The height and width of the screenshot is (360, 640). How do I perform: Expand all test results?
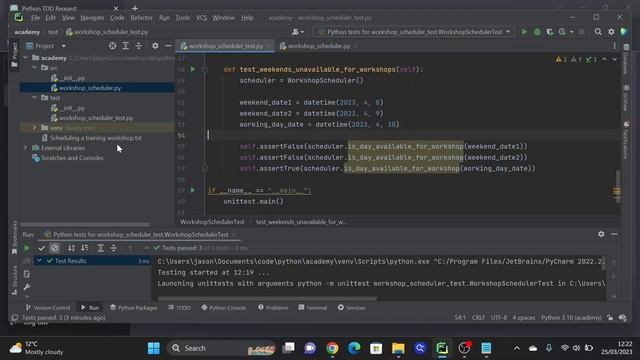pos(100,248)
